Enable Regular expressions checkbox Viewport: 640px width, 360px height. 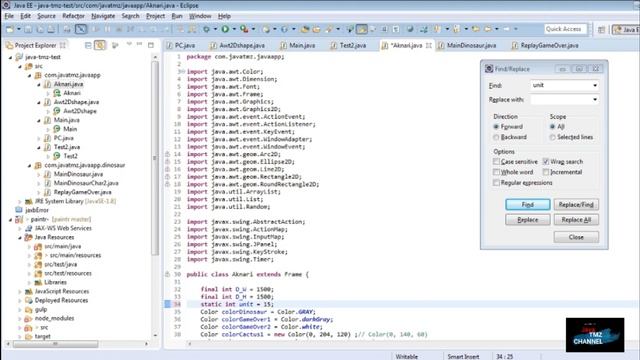point(496,183)
